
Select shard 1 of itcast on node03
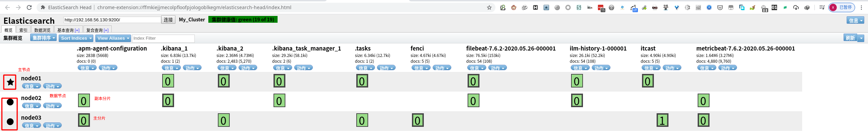click(x=662, y=120)
